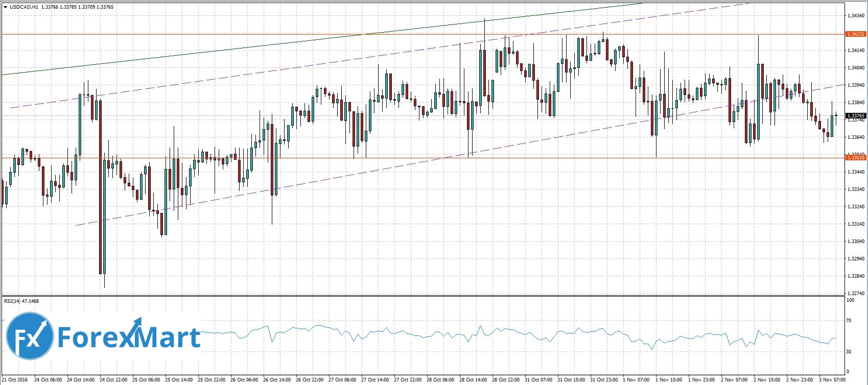Click the USDCAD,H1 symbol label
The image size is (868, 385).
point(24,7)
